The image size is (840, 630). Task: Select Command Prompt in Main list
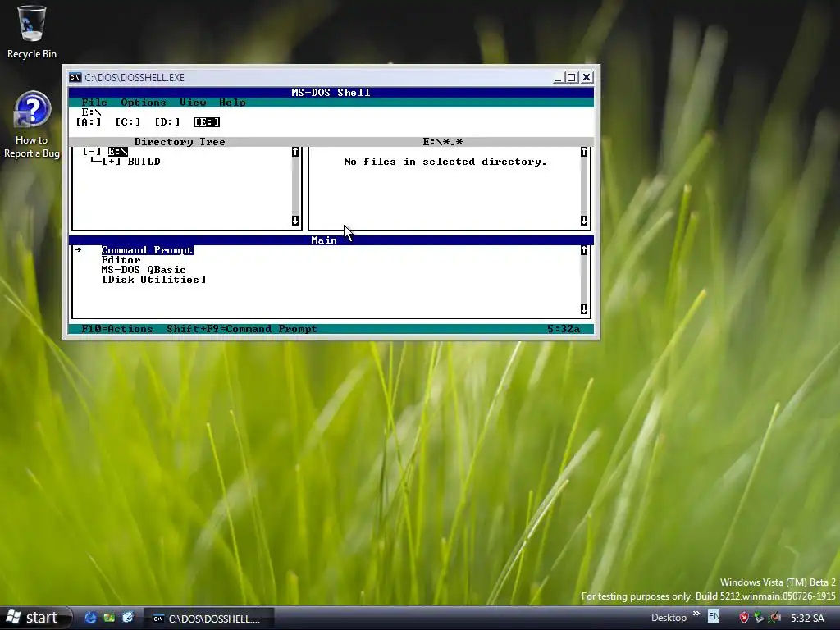148,250
